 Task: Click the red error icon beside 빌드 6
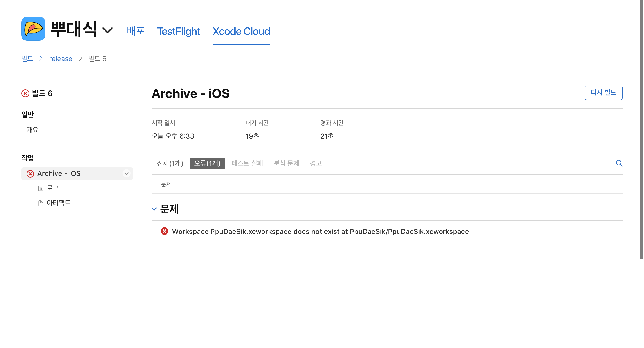coord(25,93)
